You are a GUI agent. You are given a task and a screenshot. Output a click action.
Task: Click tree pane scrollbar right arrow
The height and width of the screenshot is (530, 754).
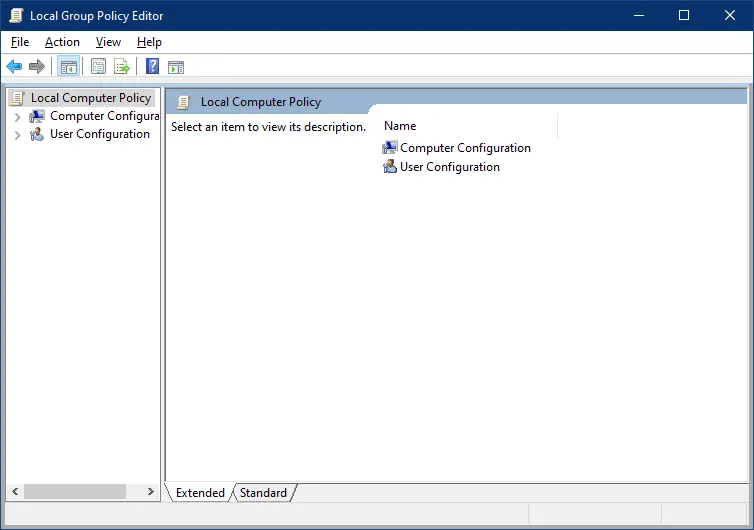[x=151, y=492]
